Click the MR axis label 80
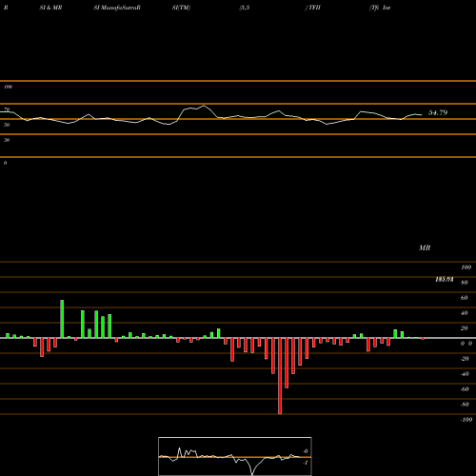The height and width of the screenshot is (476, 476). pos(465,283)
